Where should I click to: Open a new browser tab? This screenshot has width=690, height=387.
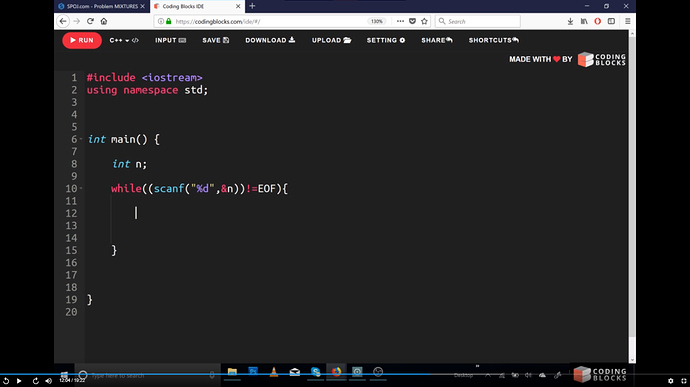tap(252, 6)
